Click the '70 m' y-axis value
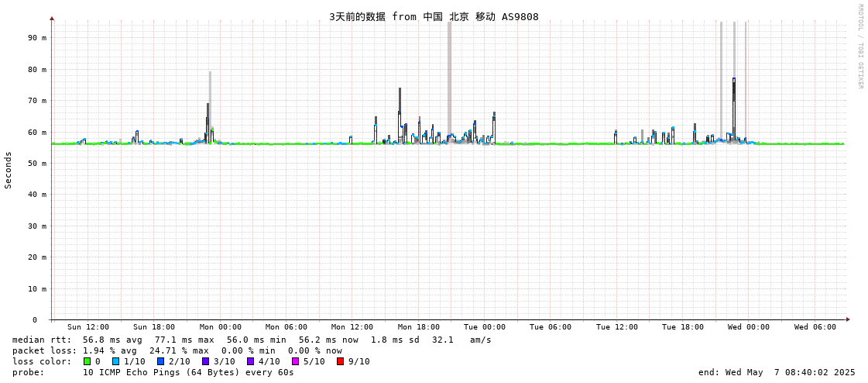 pyautogui.click(x=38, y=100)
